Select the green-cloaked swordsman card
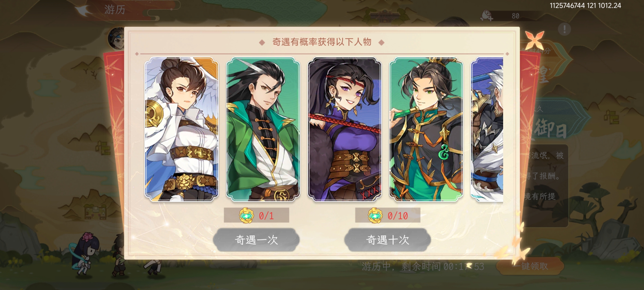Viewport: 644px width, 290px height. click(263, 129)
